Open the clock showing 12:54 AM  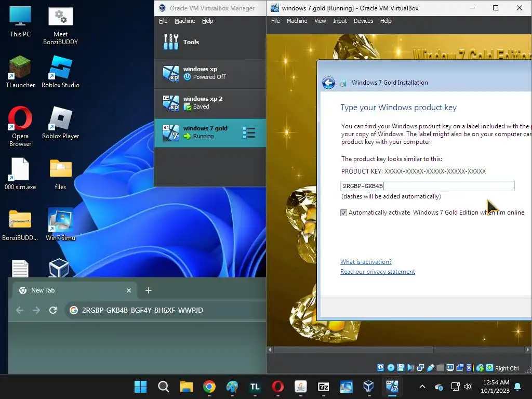pyautogui.click(x=495, y=387)
